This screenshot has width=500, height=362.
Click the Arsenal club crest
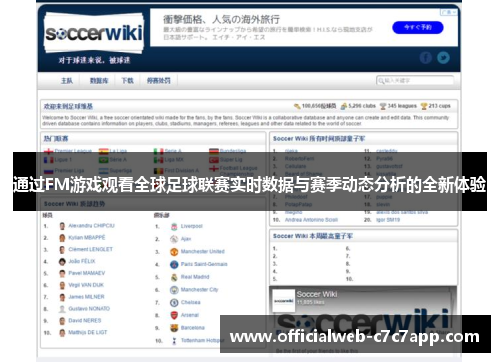(x=174, y=315)
